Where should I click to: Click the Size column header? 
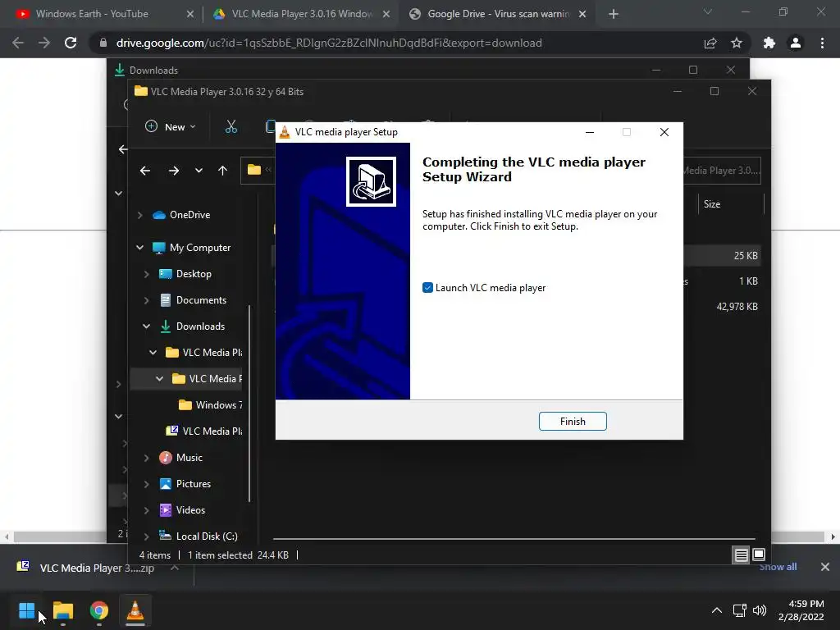tap(711, 204)
